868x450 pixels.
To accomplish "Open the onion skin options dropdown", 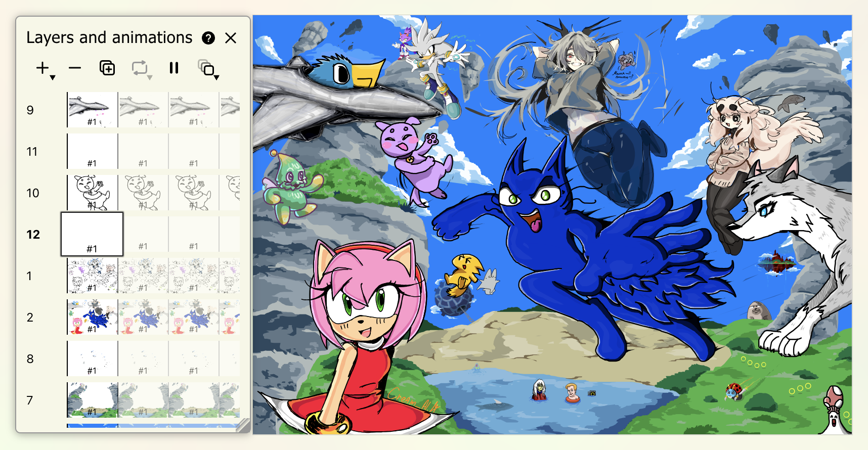I will 208,69.
